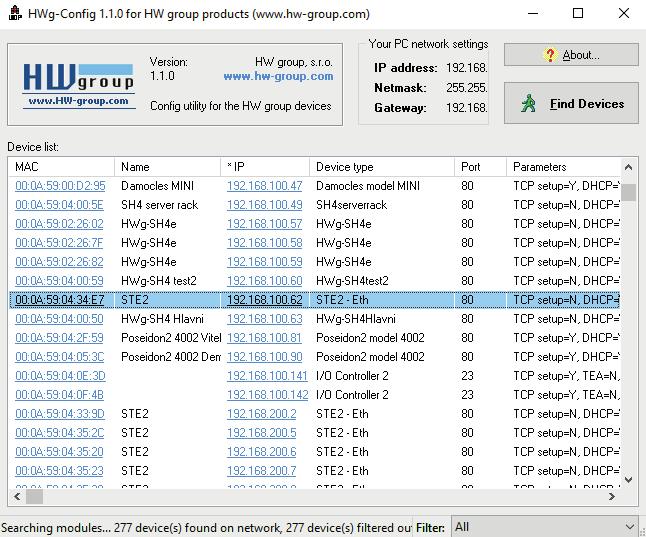Sort by Device type column header
The height and width of the screenshot is (537, 646).
(x=382, y=167)
